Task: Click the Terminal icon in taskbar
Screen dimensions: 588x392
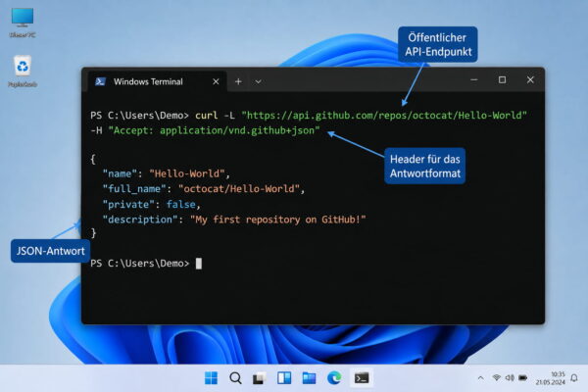Action: [x=362, y=378]
